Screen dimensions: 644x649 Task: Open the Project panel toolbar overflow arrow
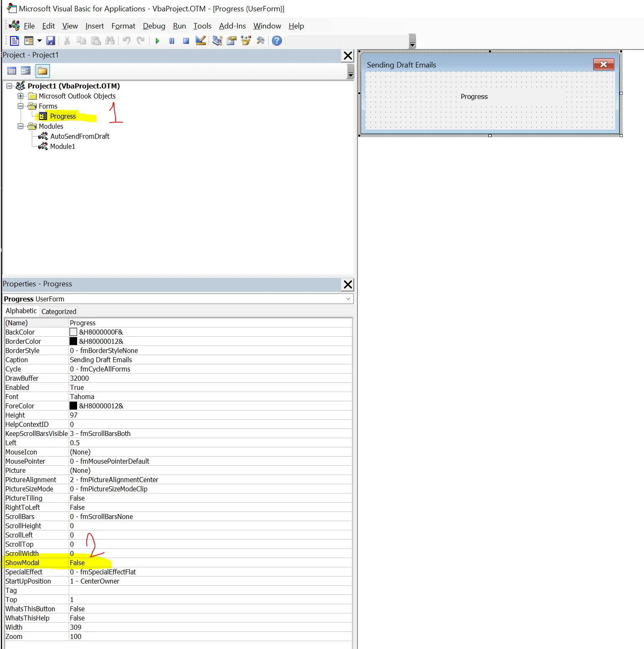351,72
